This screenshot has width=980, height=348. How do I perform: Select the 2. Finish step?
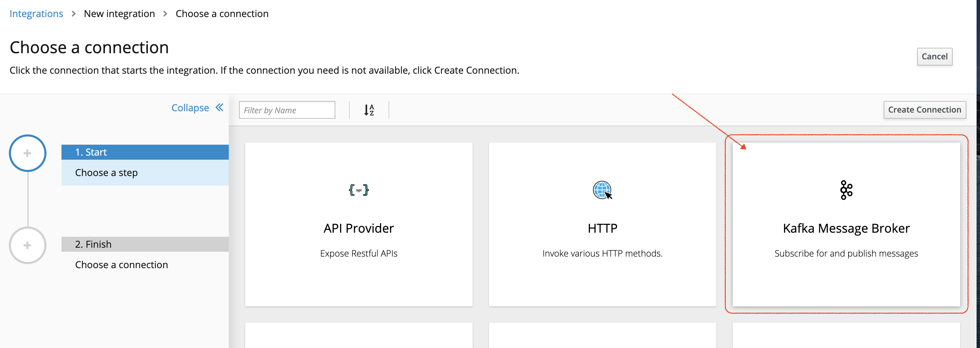[x=145, y=244]
